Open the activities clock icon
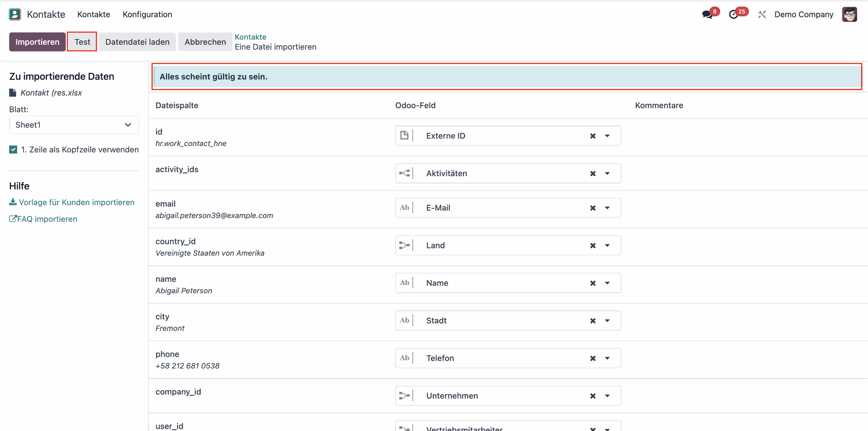Viewport: 868px width, 431px height. pyautogui.click(x=735, y=14)
